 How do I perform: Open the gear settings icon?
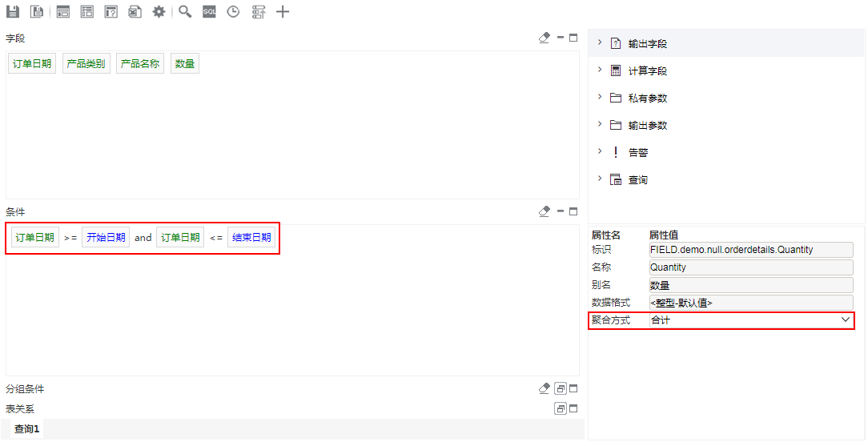pyautogui.click(x=159, y=12)
